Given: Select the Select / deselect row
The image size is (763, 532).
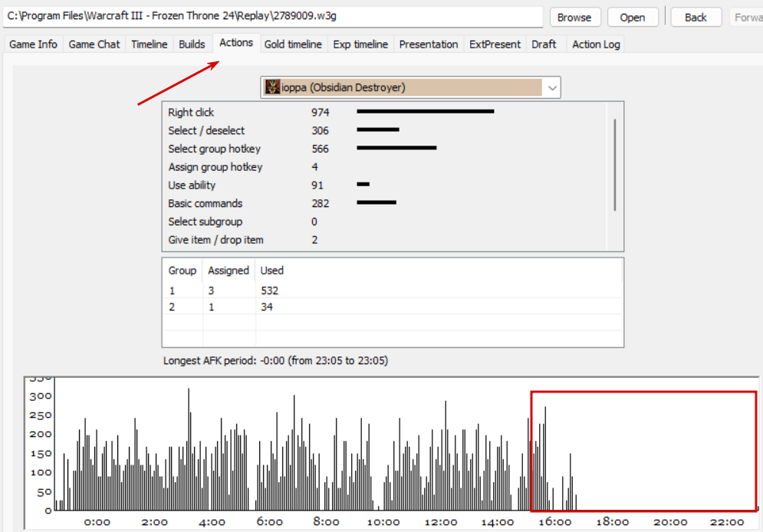Looking at the screenshot, I should [384, 130].
